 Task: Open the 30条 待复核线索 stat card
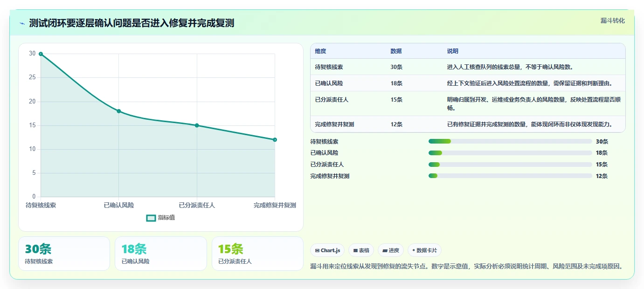tap(64, 254)
